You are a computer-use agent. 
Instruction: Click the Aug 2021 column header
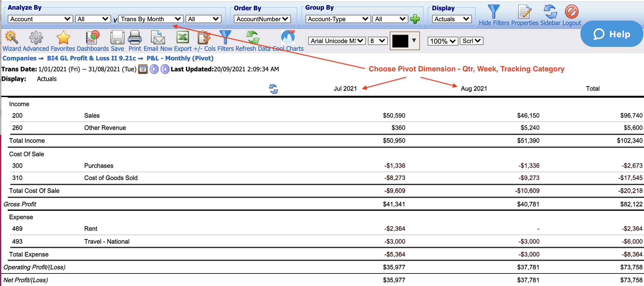(x=474, y=89)
